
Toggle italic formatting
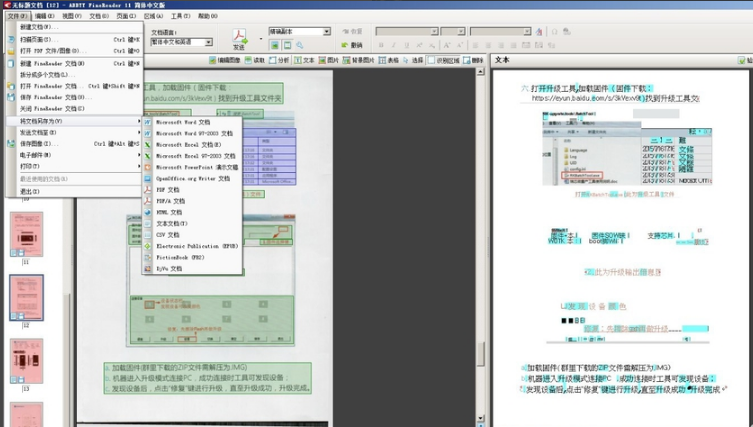tap(394, 45)
